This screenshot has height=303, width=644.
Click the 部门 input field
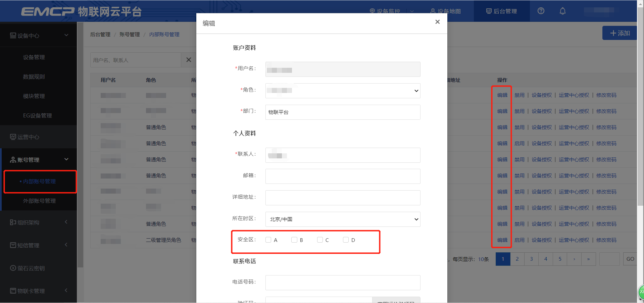tap(343, 112)
